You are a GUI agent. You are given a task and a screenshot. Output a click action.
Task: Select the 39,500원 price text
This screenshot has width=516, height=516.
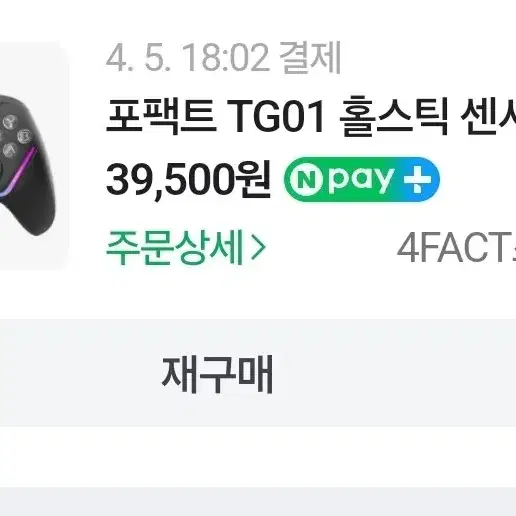188,180
